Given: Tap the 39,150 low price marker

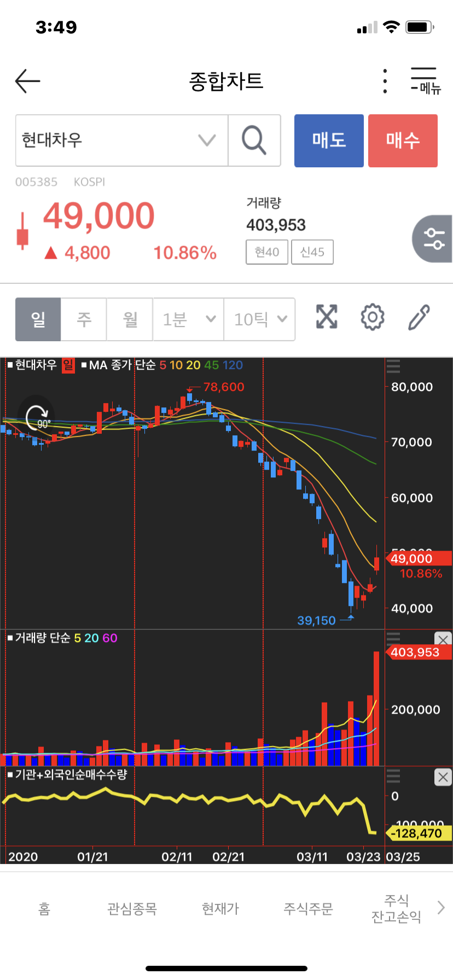Looking at the screenshot, I should click(x=316, y=621).
